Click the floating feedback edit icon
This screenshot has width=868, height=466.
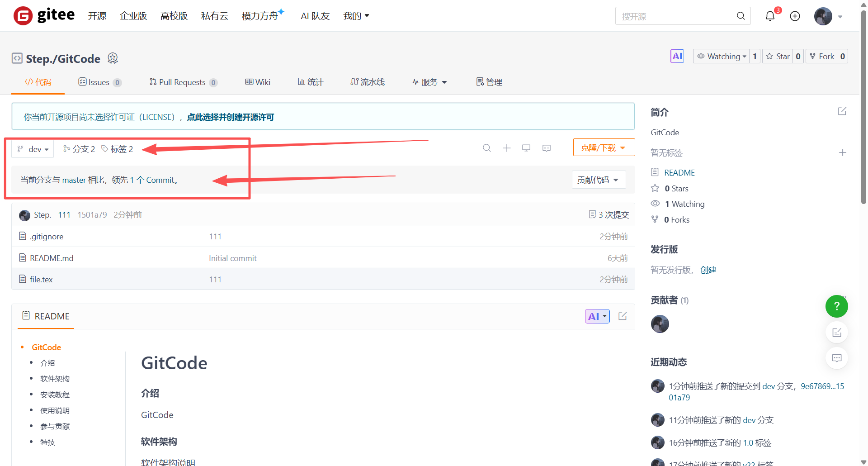click(x=837, y=333)
